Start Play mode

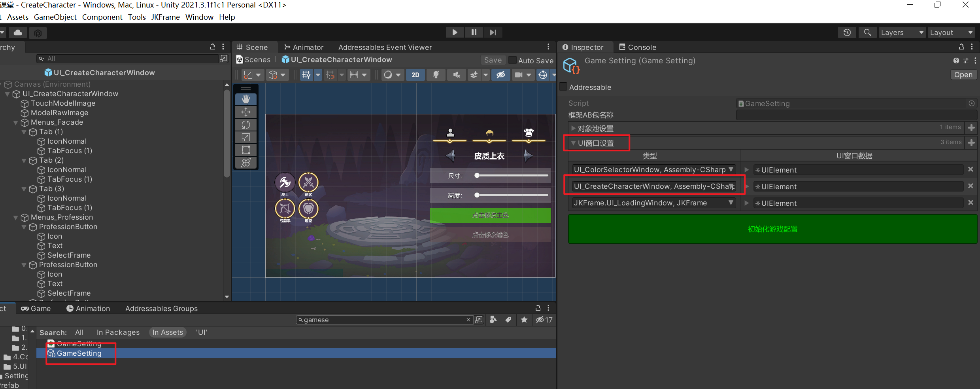click(x=455, y=32)
